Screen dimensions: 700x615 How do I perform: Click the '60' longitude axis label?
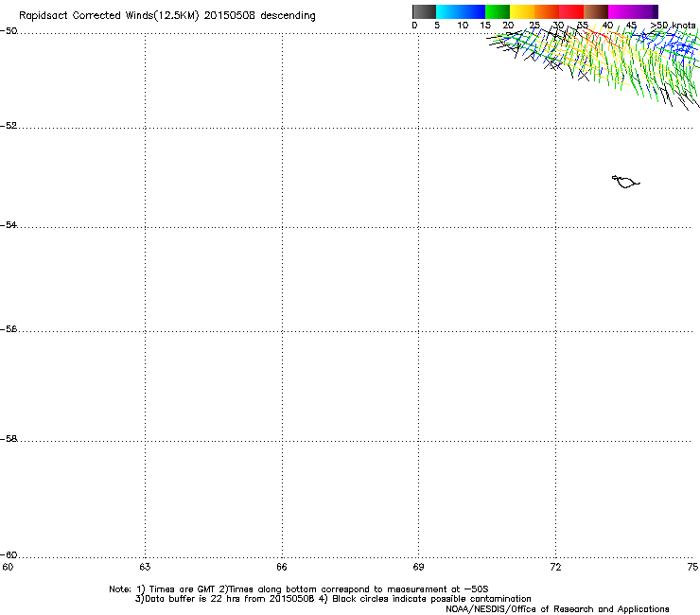tap(8, 567)
